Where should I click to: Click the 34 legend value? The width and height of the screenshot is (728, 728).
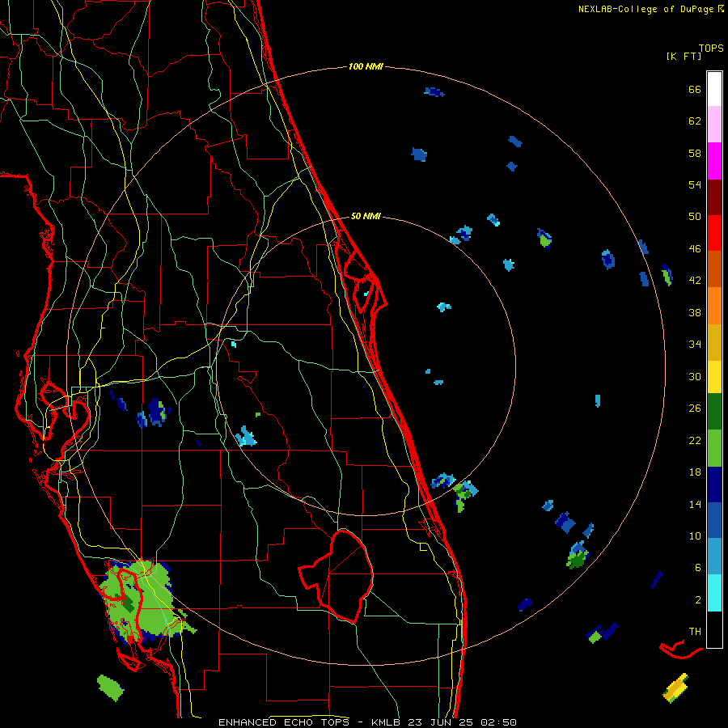(695, 345)
